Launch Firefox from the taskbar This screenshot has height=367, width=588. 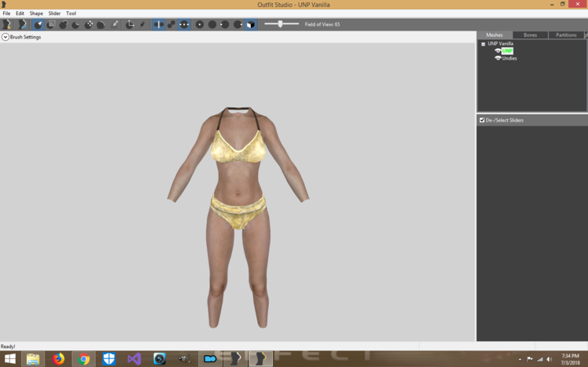coord(58,359)
